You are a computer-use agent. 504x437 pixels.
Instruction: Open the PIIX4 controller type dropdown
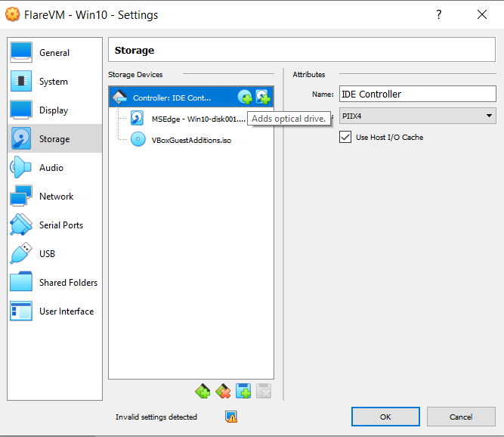click(417, 116)
